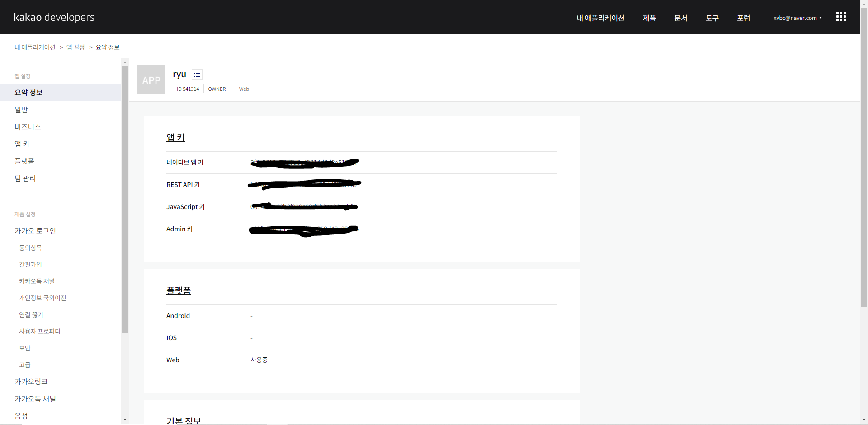
Task: Open the 내 애플리케이션 top menu
Action: 600,18
